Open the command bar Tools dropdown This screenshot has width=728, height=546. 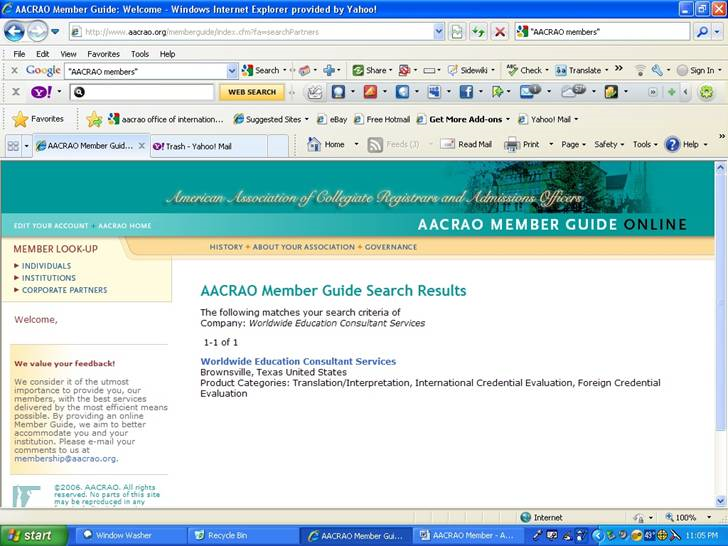pos(645,144)
